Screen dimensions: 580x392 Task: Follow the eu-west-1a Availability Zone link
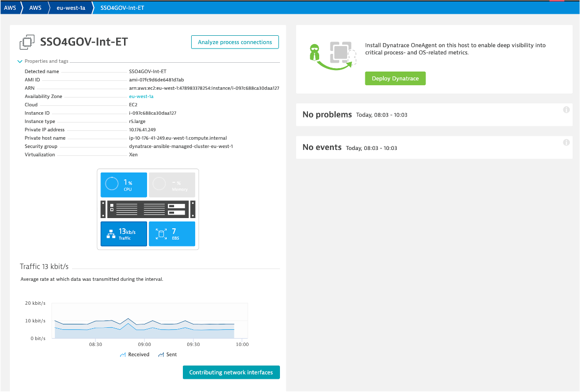coord(141,97)
